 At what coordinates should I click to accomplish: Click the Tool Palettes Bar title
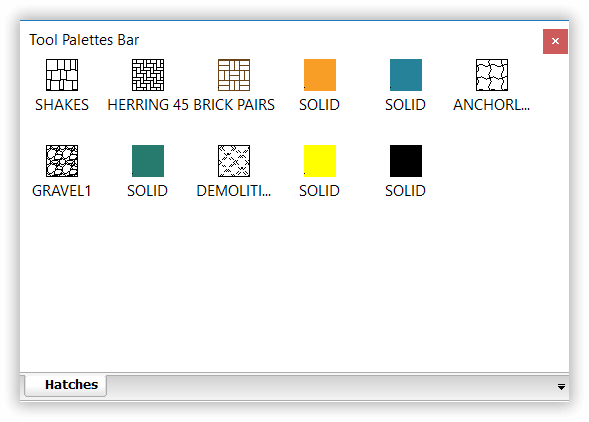tap(84, 40)
